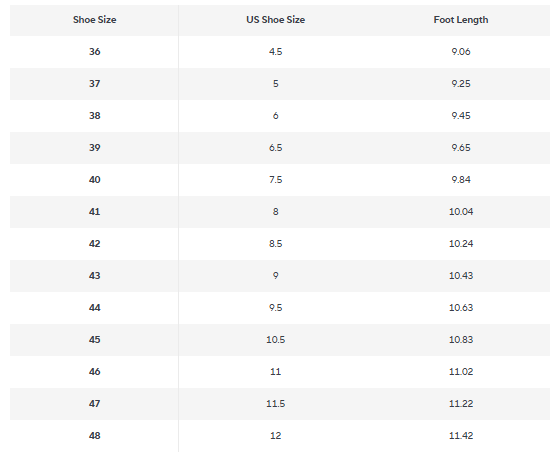Click foot length 10.83 value
560x452 pixels.
pyautogui.click(x=461, y=340)
